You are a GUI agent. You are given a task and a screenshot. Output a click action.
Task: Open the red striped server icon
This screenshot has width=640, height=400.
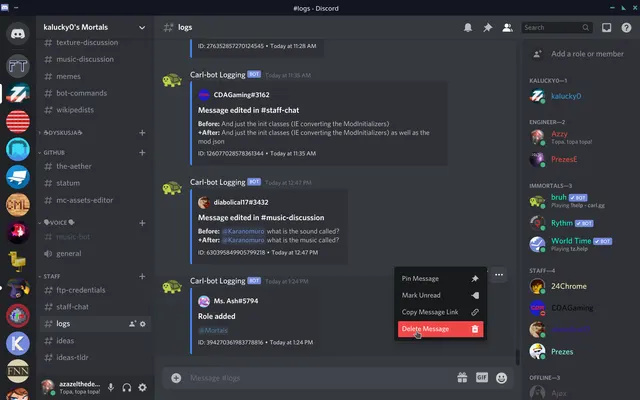tap(18, 122)
